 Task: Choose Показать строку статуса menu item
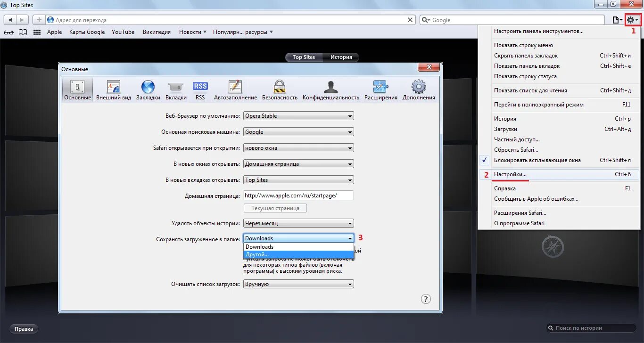tap(559, 76)
